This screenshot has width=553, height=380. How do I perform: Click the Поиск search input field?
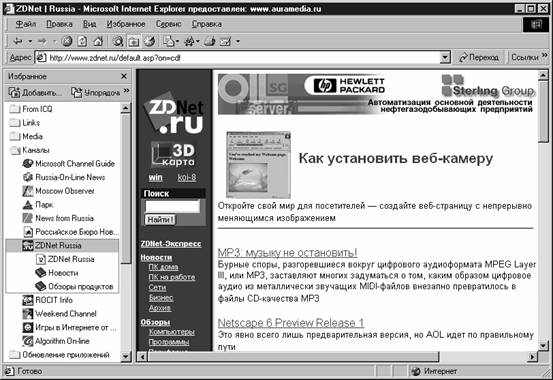172,206
